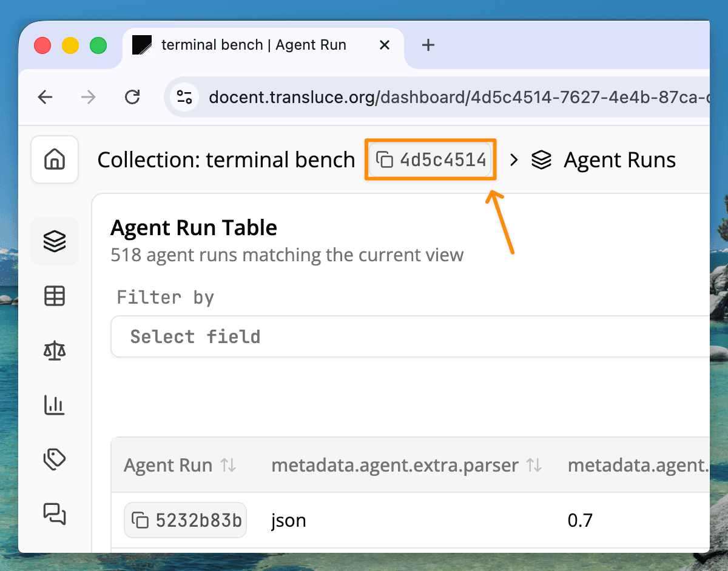The width and height of the screenshot is (728, 571).
Task: Open the bar chart sidebar icon
Action: coord(55,405)
